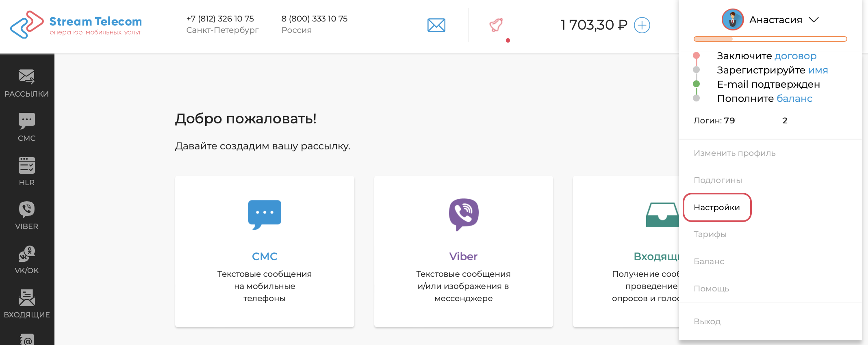Click the profile completion progress bar
Screen dimensions: 868x345
tap(770, 39)
